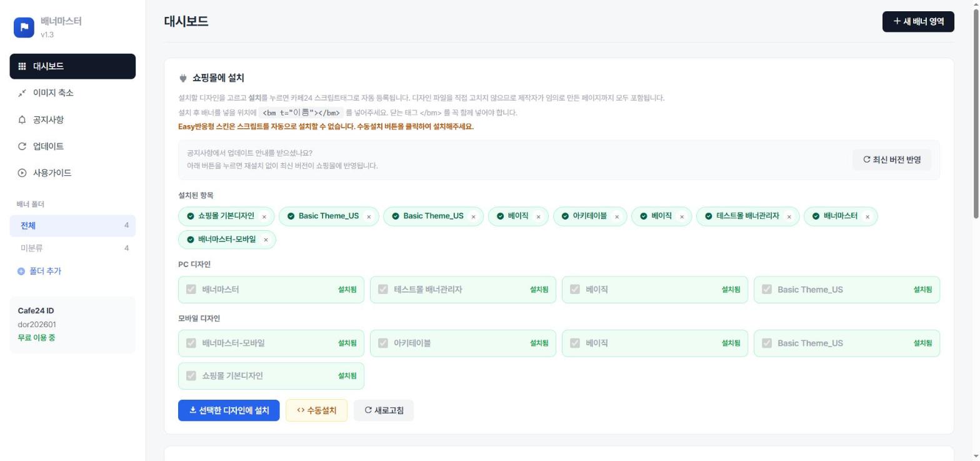
Task: Click the Cafe24 ID dor202601 text
Action: pyautogui.click(x=37, y=325)
